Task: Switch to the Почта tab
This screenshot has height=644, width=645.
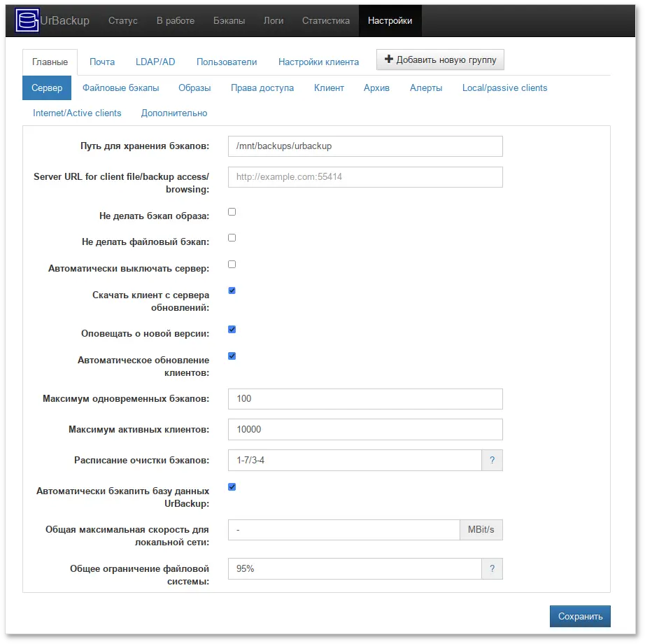Action: [x=102, y=62]
